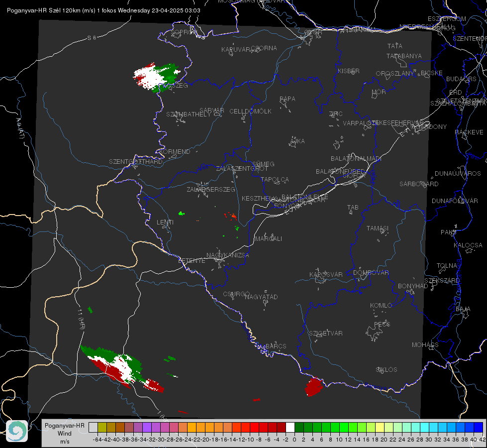The width and height of the screenshot is (487, 448).
Task: Click the 'S 6' road label
Action: coord(92,38)
